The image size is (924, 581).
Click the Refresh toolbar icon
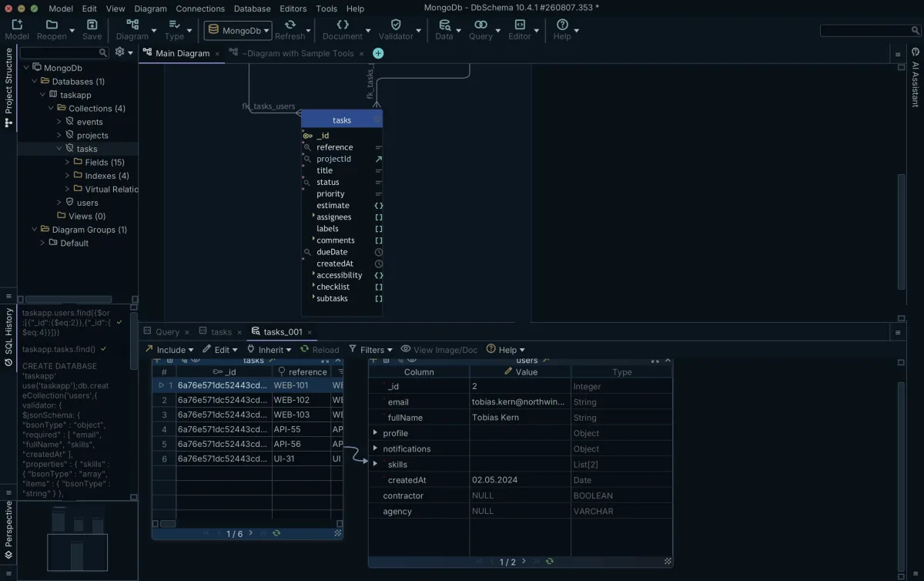pyautogui.click(x=290, y=25)
